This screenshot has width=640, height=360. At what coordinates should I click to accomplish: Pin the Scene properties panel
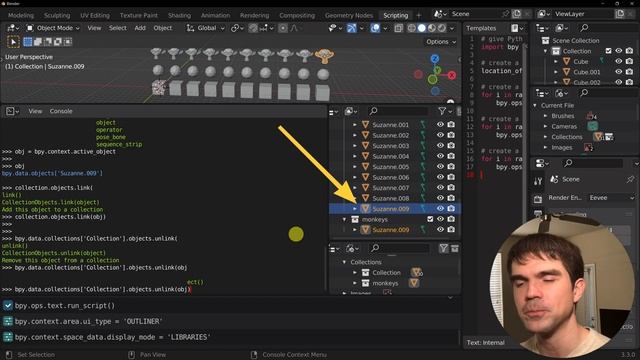click(x=630, y=179)
